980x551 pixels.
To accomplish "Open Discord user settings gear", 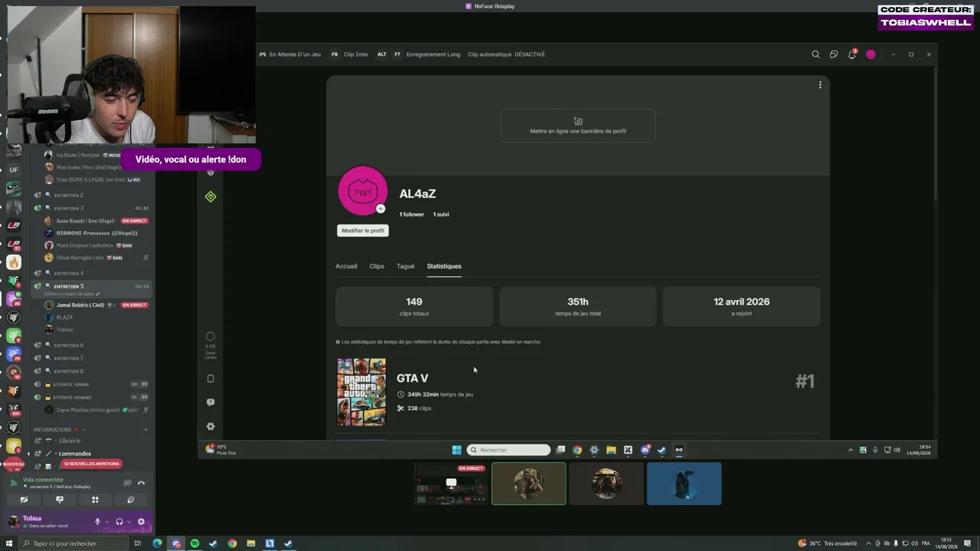I will pyautogui.click(x=141, y=522).
